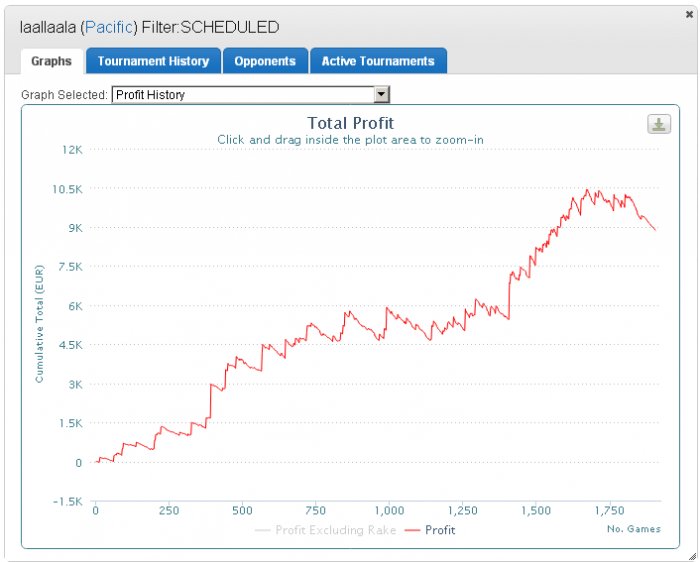Image resolution: width=700 pixels, height=562 pixels.
Task: Open the Opponents tab
Action: point(265,61)
